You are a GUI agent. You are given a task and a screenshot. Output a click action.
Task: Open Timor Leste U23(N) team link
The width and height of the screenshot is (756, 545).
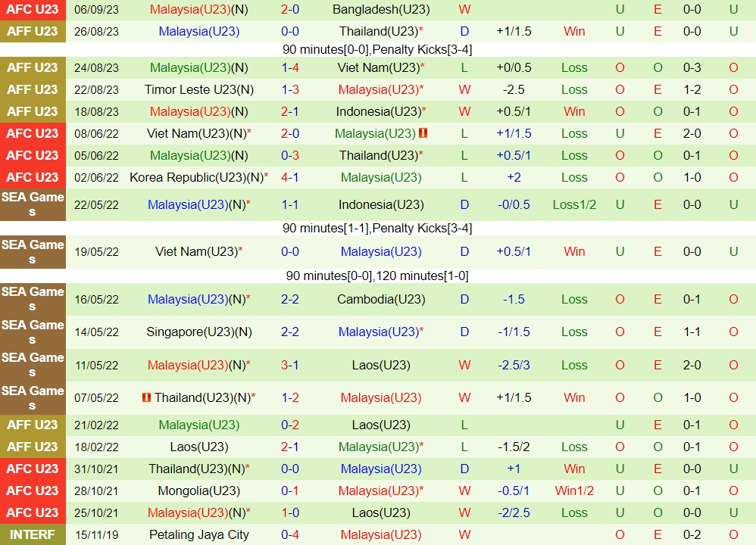click(198, 89)
